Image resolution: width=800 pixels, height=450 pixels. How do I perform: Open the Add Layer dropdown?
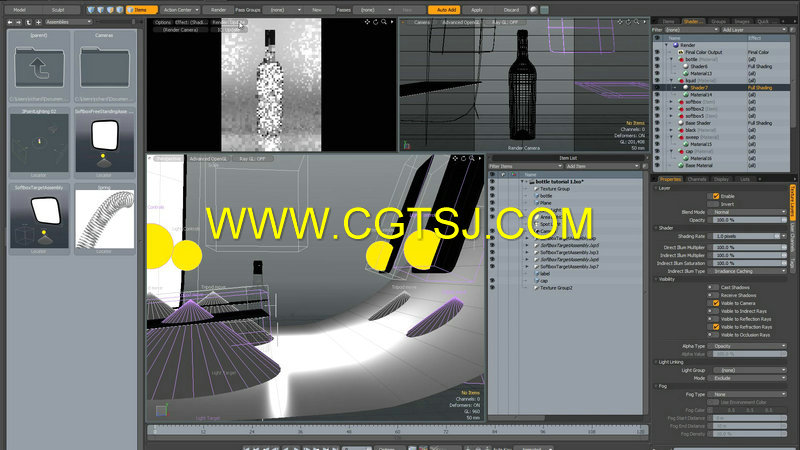(x=754, y=30)
